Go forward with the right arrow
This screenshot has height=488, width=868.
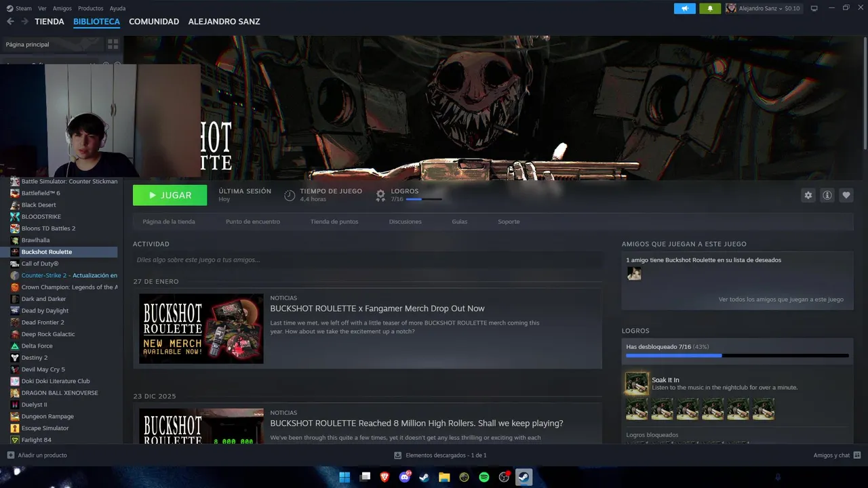coord(24,22)
